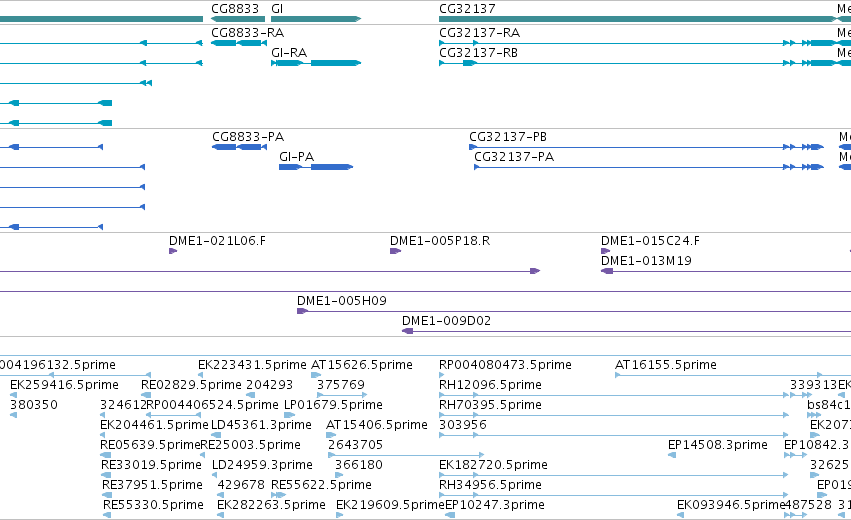Click the CG8833-PA protein feature

coord(239,147)
